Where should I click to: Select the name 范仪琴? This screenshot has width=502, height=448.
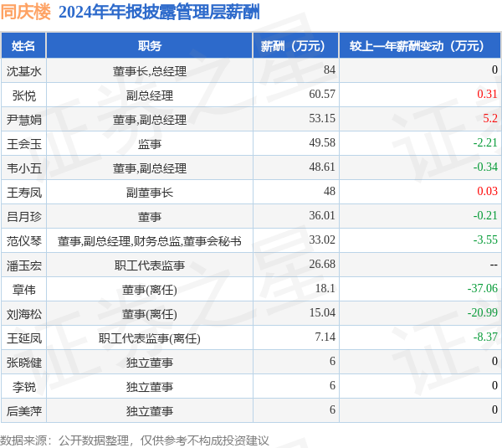click(x=24, y=241)
